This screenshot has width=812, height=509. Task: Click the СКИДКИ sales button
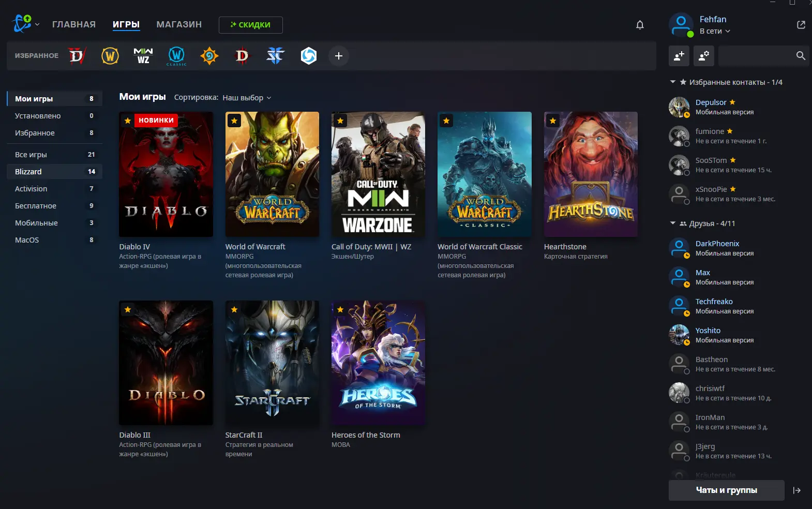[251, 25]
